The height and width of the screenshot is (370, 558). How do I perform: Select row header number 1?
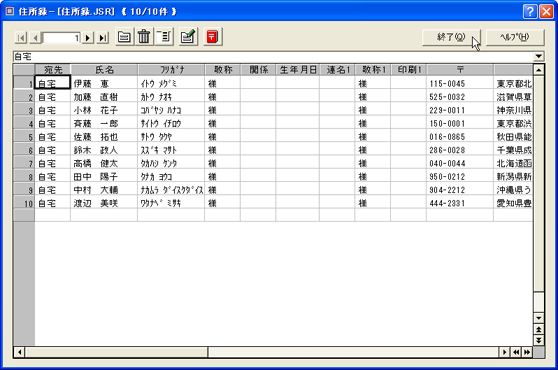(x=24, y=83)
